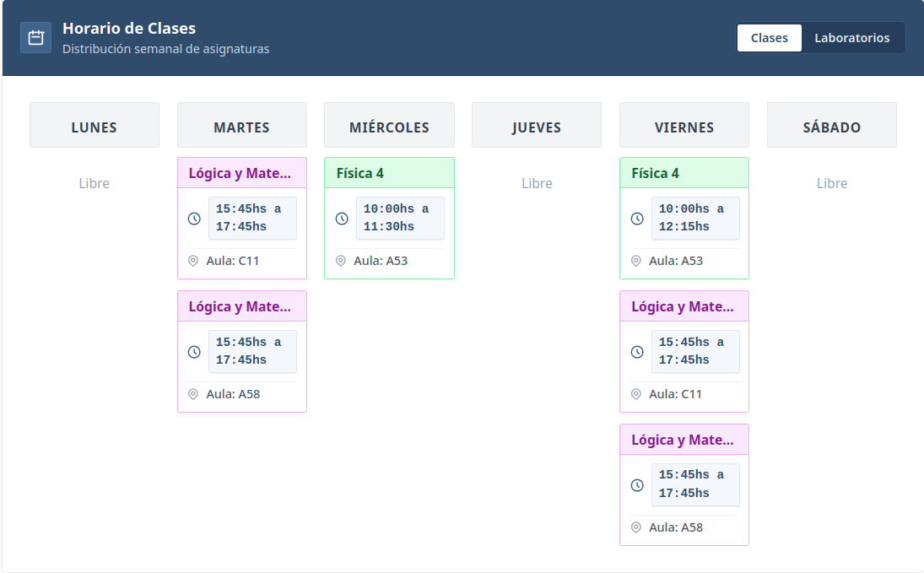Click Miércoles time 10:00hs a 11:30hs

pos(400,218)
